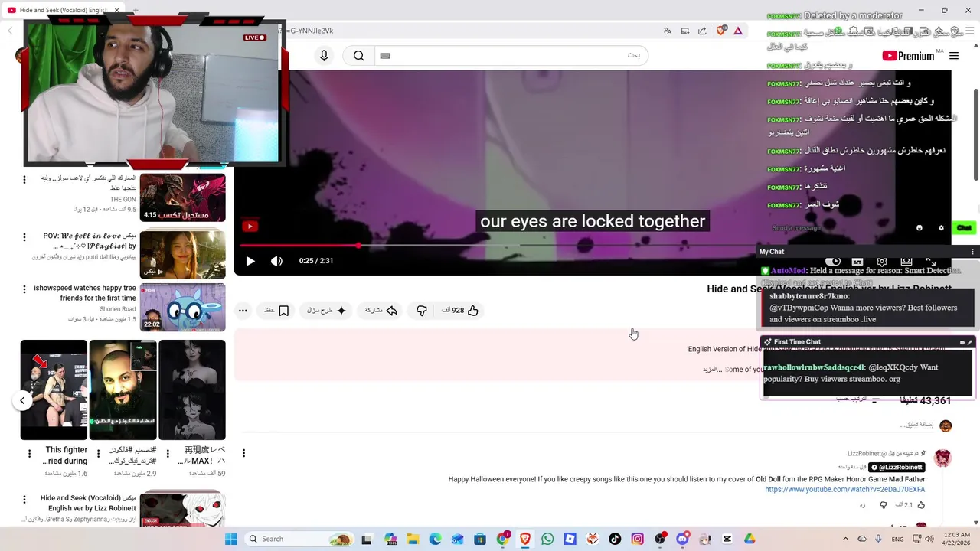Open the YouTube Premium home logo
This screenshot has height=551, width=980.
tap(908, 56)
